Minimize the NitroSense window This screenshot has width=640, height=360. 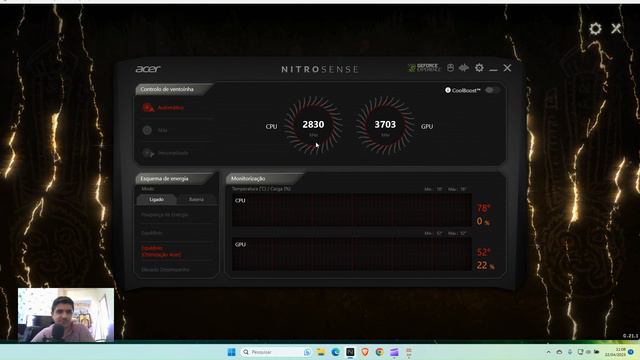(493, 69)
